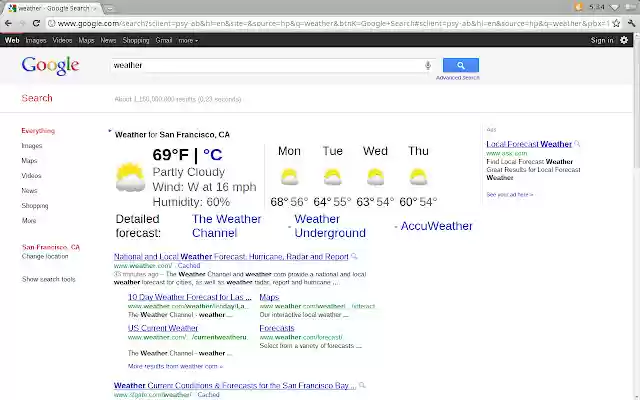Click the clock showing 5:34

[597, 7]
